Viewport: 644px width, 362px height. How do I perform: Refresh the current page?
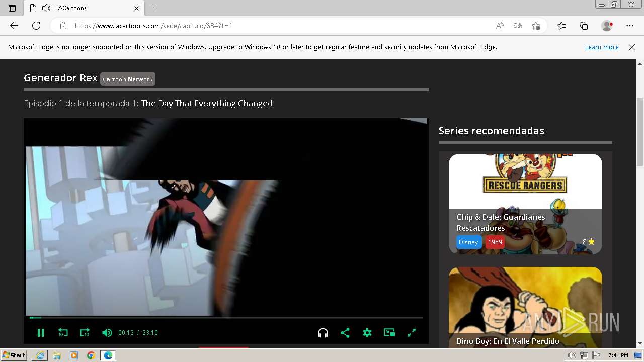pyautogui.click(x=36, y=26)
